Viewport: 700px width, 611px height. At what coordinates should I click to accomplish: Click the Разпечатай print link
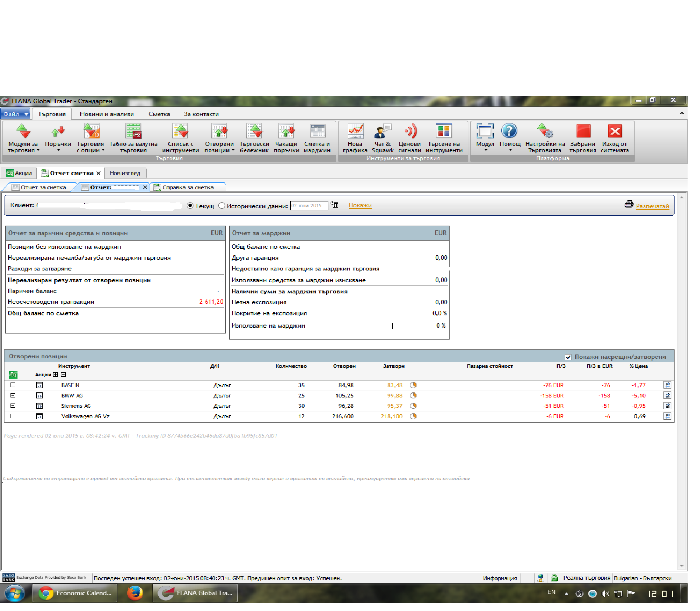pyautogui.click(x=652, y=206)
